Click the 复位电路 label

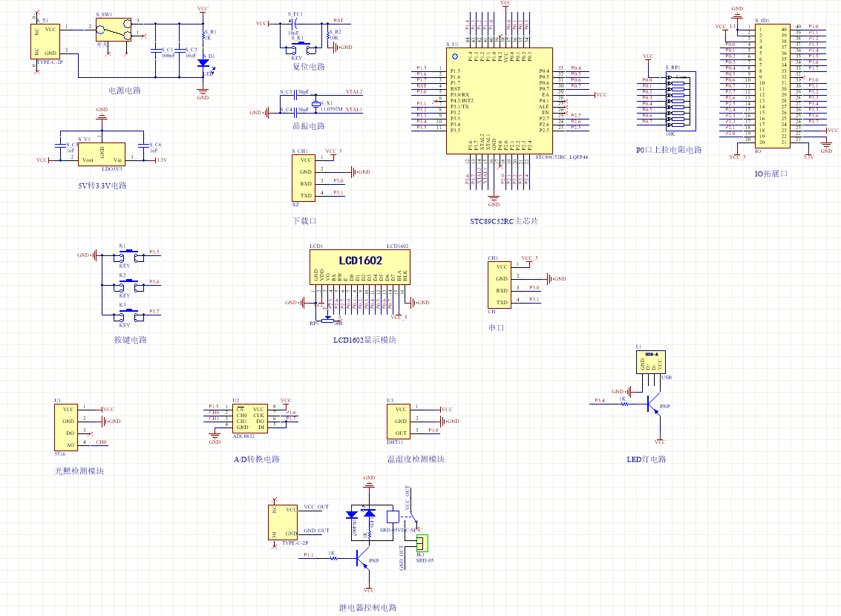(x=308, y=67)
